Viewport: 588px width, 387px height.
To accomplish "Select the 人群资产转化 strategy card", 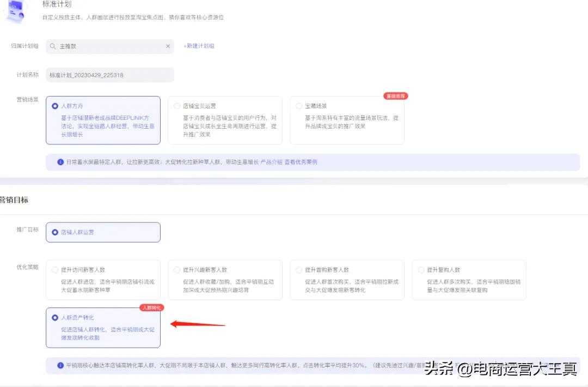I will tap(55, 319).
